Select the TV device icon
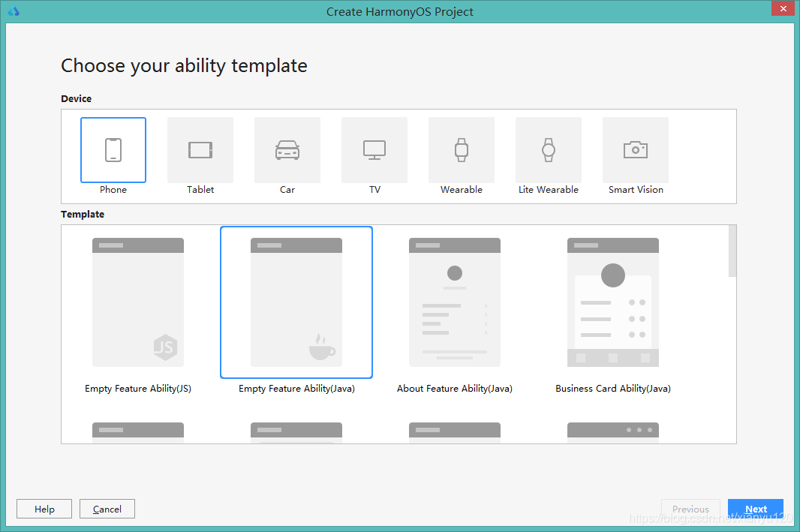This screenshot has height=532, width=800. pos(374,150)
